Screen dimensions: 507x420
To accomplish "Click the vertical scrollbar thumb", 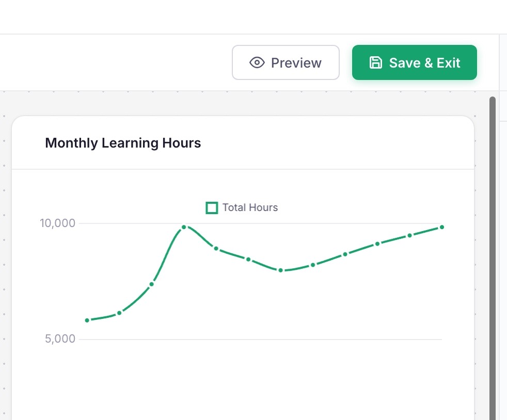I will 492,258.
